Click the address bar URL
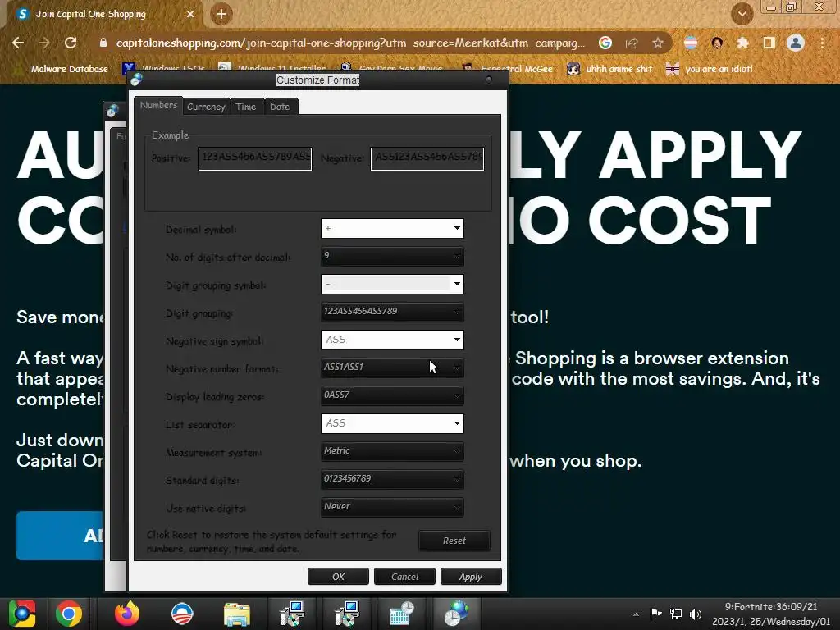The image size is (840, 630). click(350, 43)
